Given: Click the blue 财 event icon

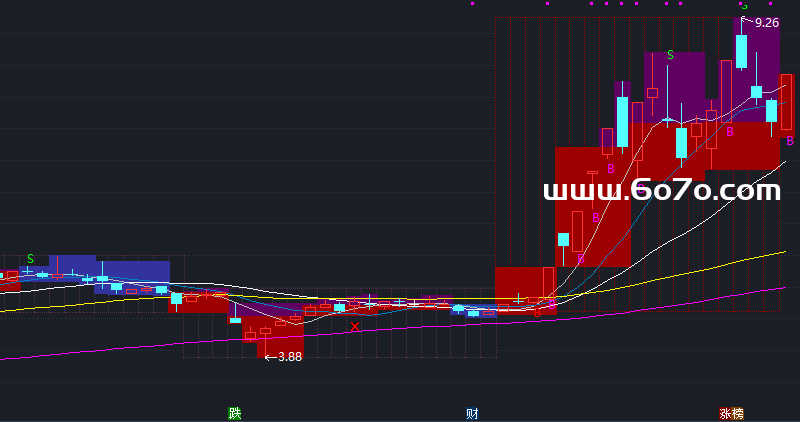Looking at the screenshot, I should (471, 413).
